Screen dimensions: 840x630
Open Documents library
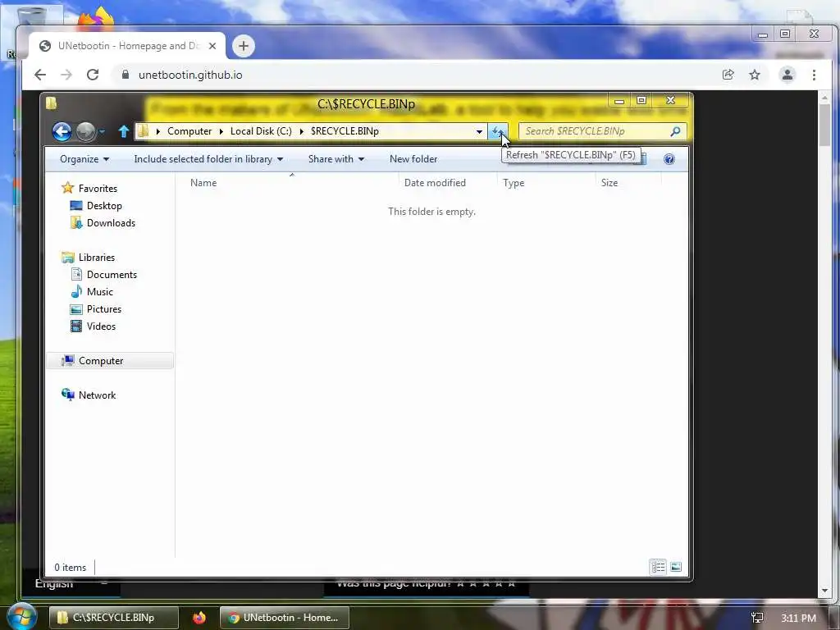[x=112, y=274]
